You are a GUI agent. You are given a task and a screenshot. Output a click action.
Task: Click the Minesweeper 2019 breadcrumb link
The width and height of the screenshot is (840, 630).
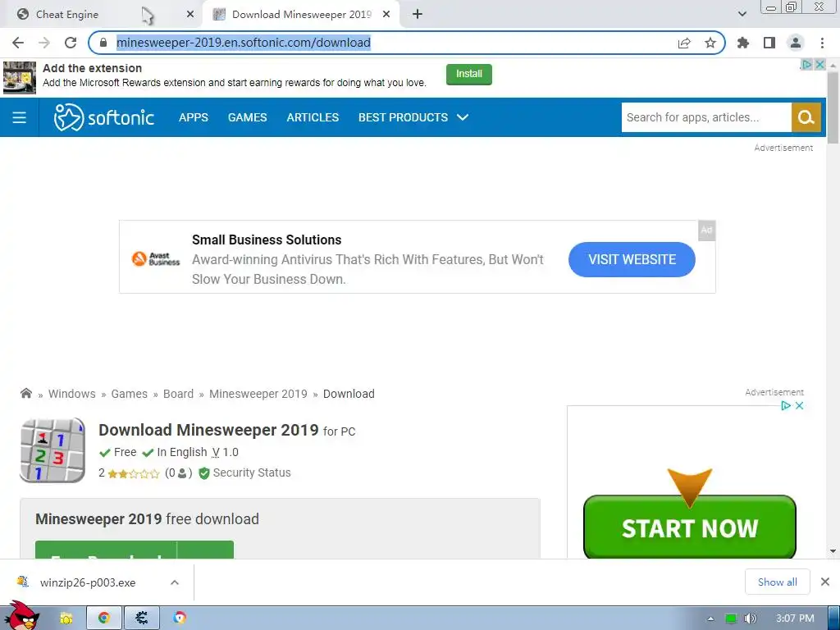tap(258, 394)
